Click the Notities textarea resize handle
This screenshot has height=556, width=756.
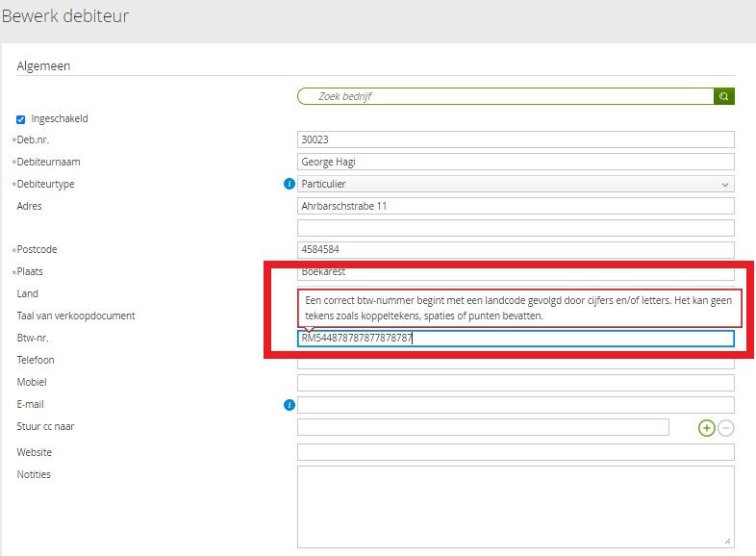pos(728,542)
